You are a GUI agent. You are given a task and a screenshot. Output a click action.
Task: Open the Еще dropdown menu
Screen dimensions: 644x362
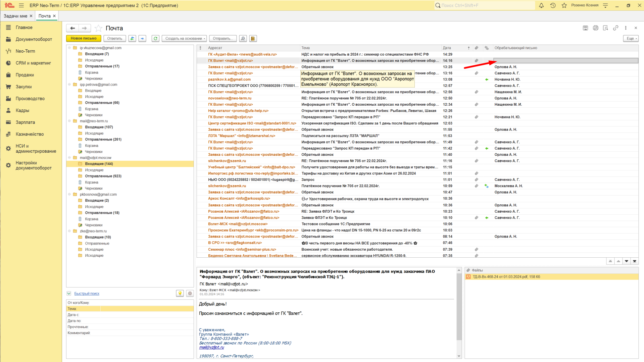[x=631, y=39]
